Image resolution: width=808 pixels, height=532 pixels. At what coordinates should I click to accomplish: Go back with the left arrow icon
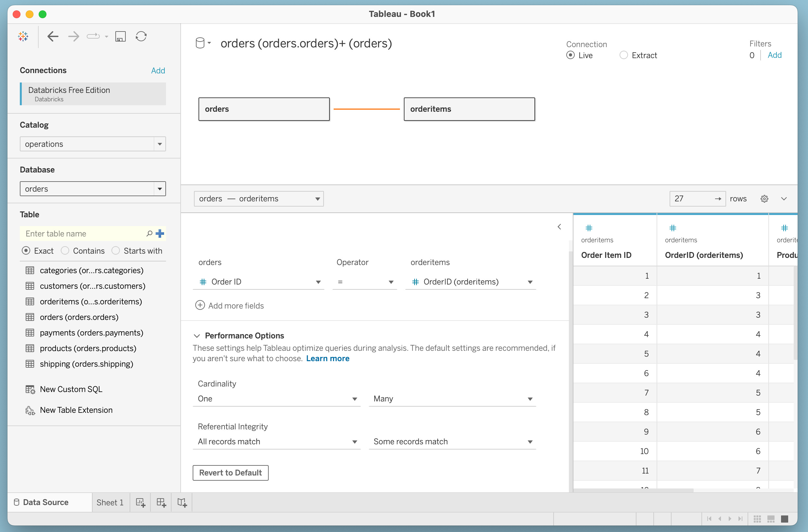coord(53,36)
